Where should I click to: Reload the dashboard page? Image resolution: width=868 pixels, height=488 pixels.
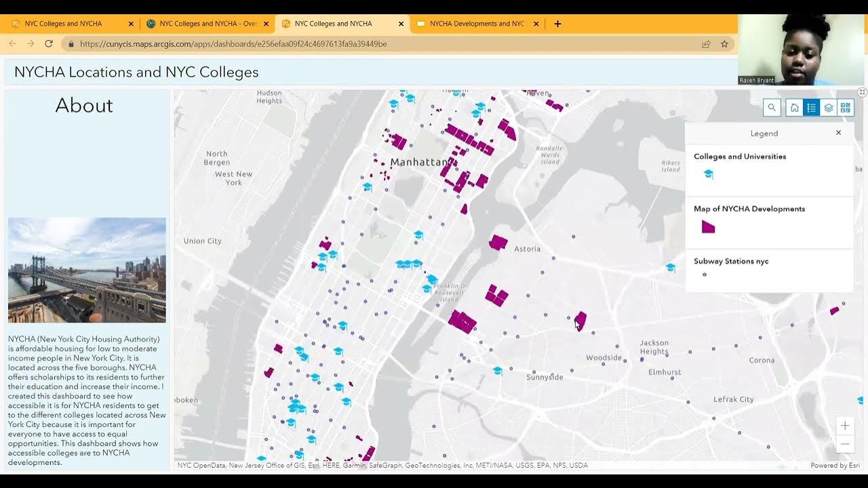49,43
